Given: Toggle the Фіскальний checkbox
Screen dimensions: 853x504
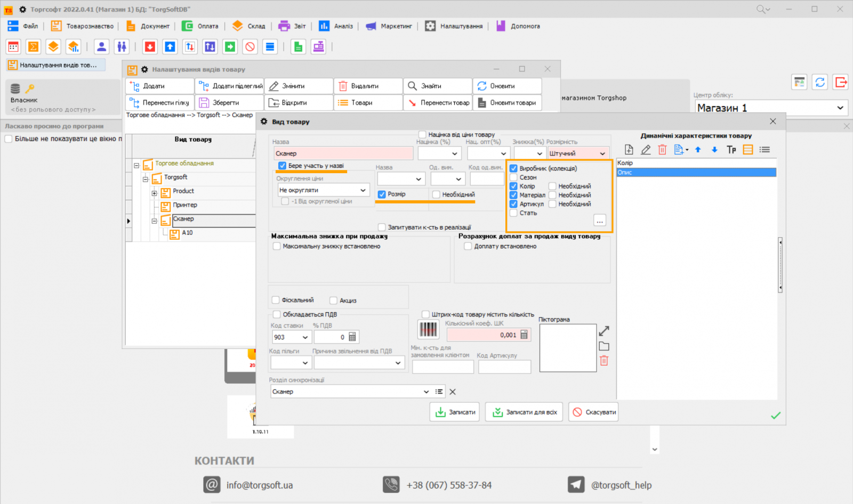Looking at the screenshot, I should [276, 300].
